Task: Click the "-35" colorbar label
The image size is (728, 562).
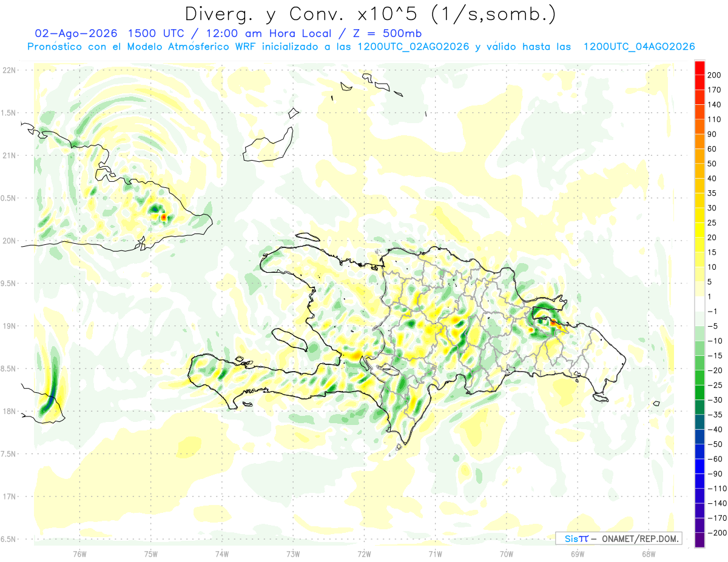Action: pos(715,415)
